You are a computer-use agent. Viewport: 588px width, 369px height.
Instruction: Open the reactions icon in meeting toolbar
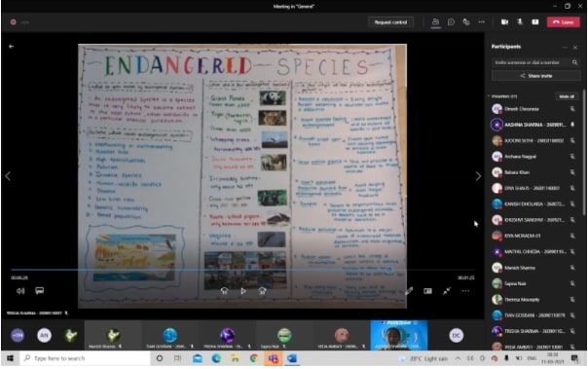[466, 22]
